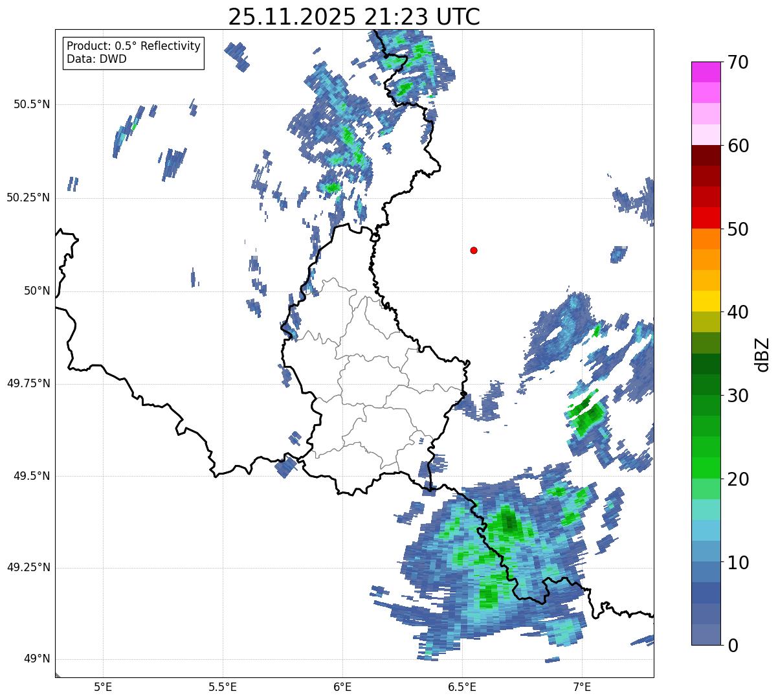Click the 50.5°N latitude label

(x=32, y=104)
